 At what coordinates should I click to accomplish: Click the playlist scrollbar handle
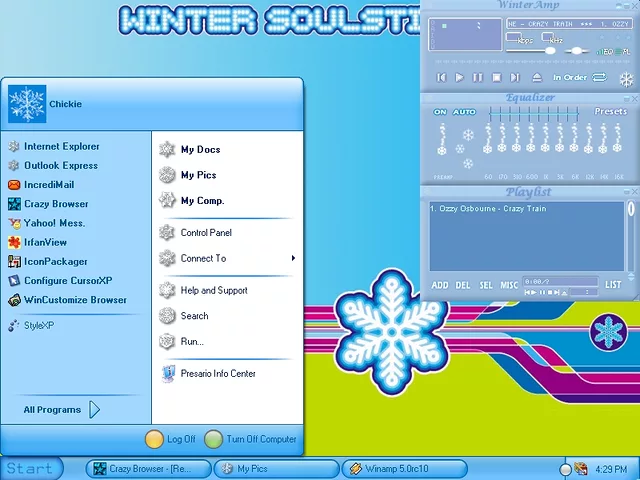(631, 209)
